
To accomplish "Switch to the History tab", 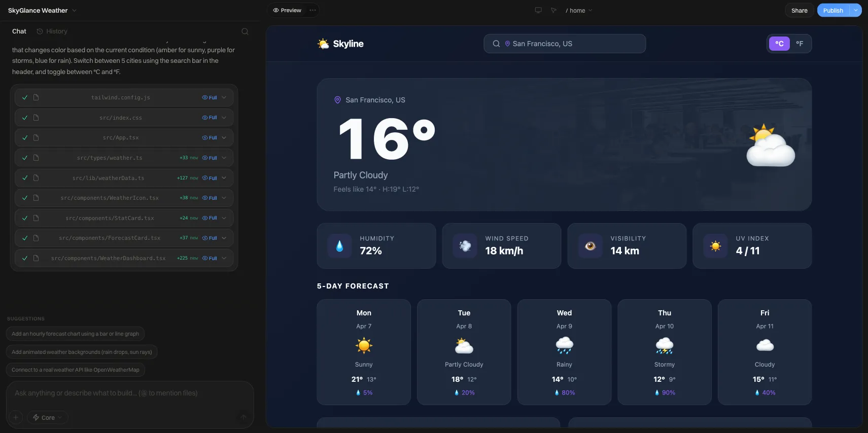I will coord(52,31).
